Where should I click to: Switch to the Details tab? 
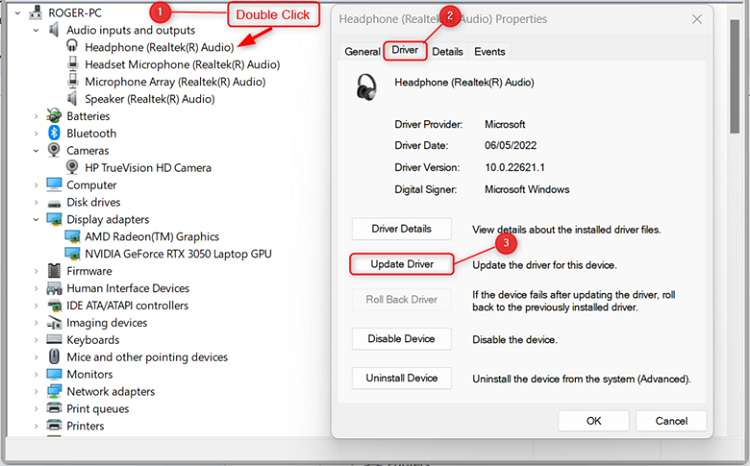pyautogui.click(x=447, y=51)
